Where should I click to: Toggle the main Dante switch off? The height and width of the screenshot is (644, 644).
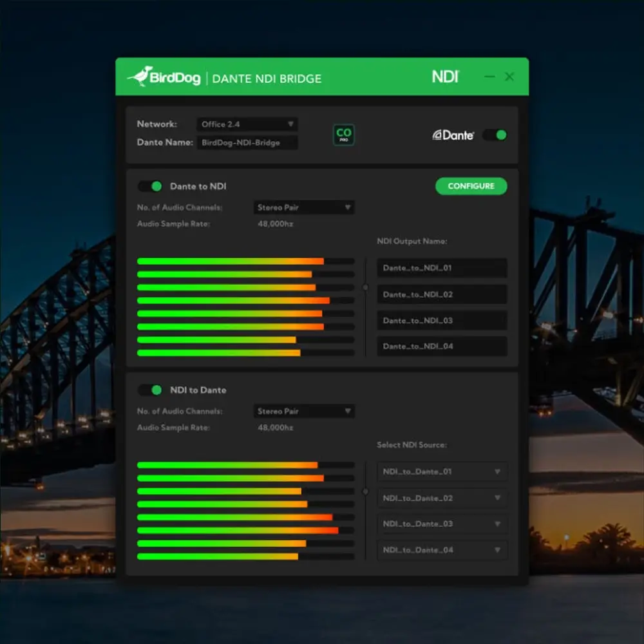click(x=495, y=135)
